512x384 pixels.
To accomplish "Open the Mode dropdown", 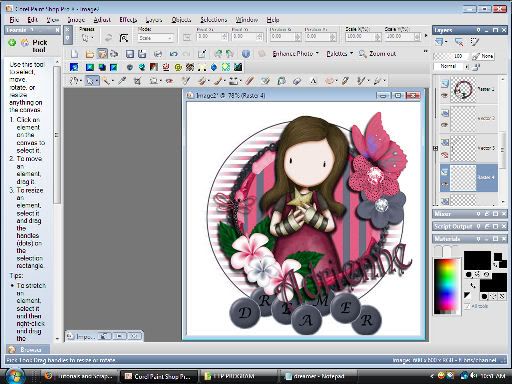I will point(156,38).
